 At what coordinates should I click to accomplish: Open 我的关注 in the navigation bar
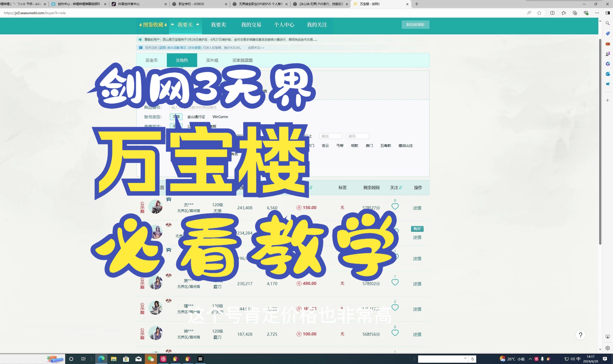[317, 25]
